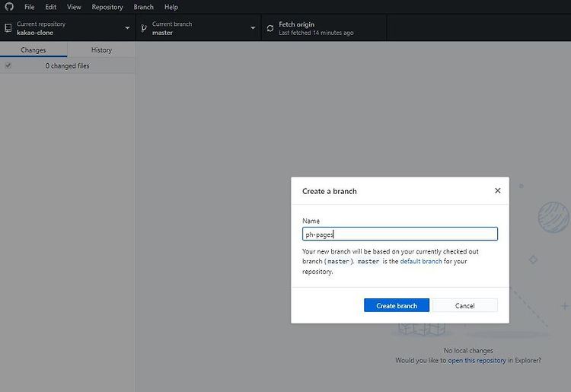571x392 pixels.
Task: Toggle the changed files select-all checkbox
Action: [8, 65]
